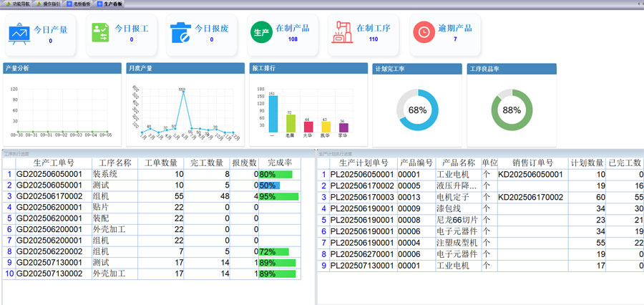
Task: Click the green 今日报工 report icon
Action: click(x=99, y=33)
